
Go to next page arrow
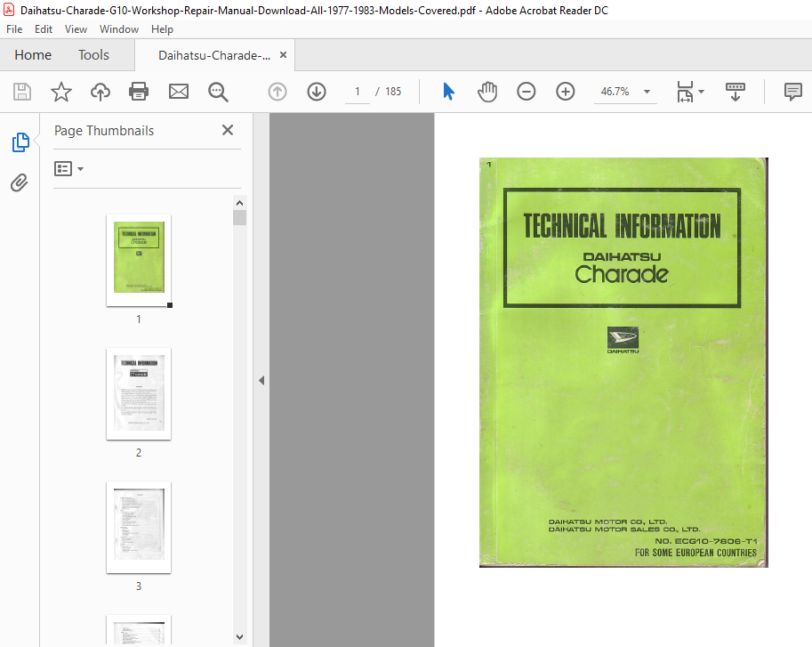(317, 92)
